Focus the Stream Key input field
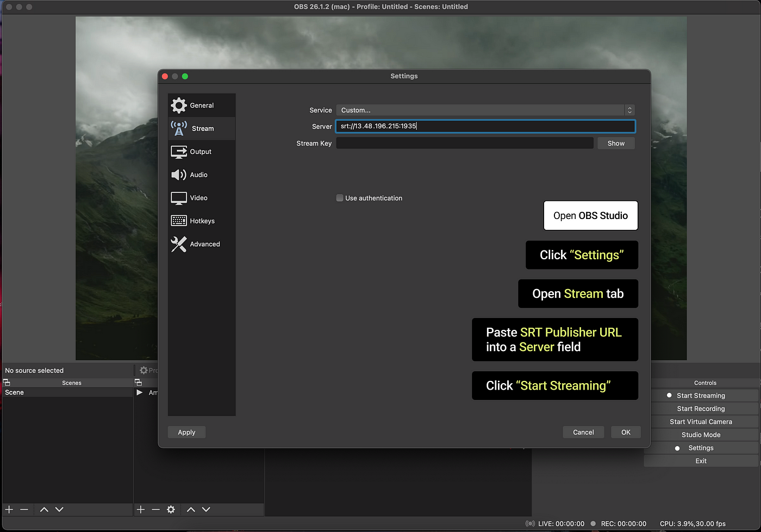The image size is (761, 532). point(465,143)
